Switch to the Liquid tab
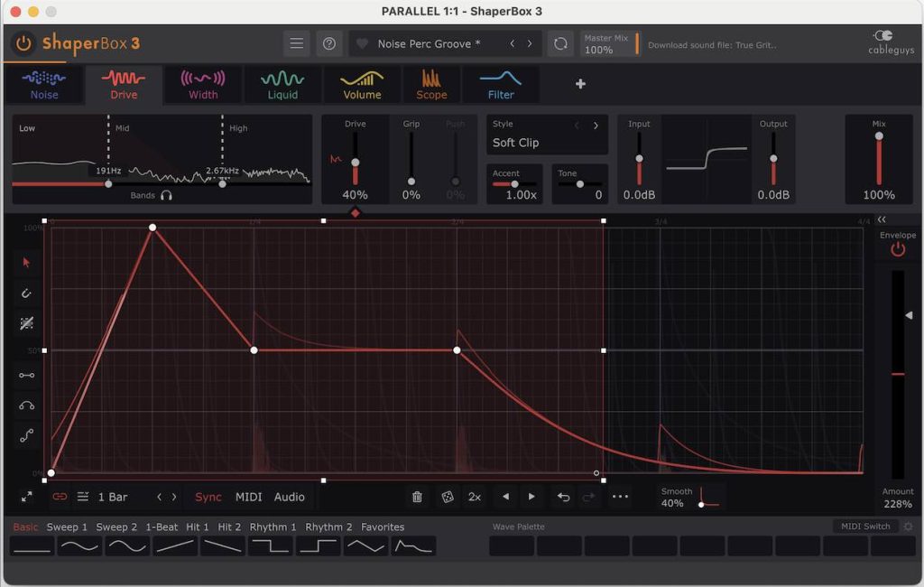 coord(282,85)
